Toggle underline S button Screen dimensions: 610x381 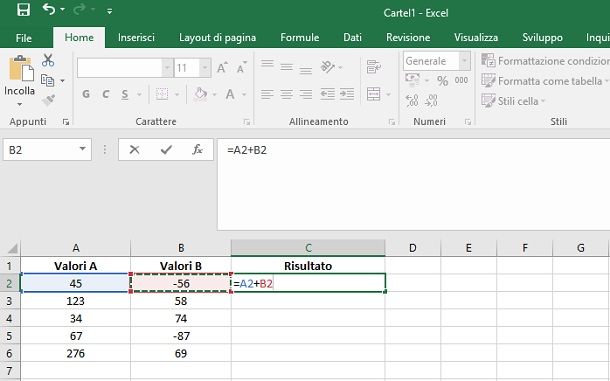[x=125, y=94]
